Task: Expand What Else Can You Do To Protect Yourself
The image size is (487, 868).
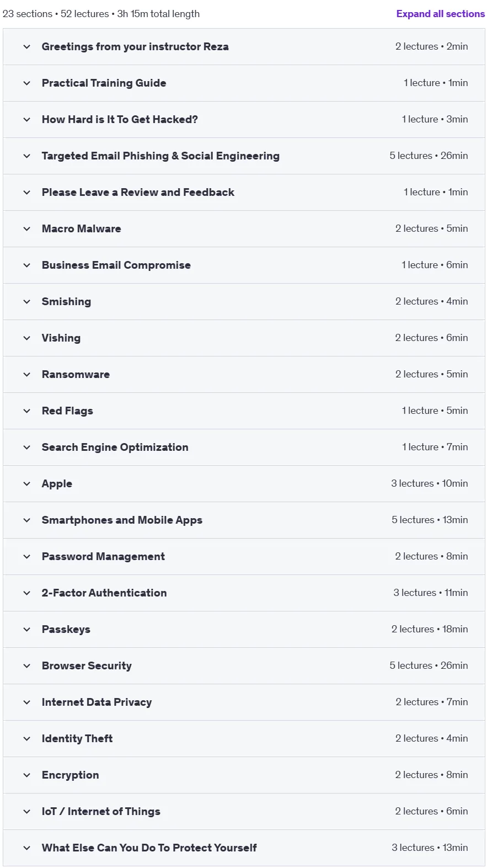Action: [244, 848]
